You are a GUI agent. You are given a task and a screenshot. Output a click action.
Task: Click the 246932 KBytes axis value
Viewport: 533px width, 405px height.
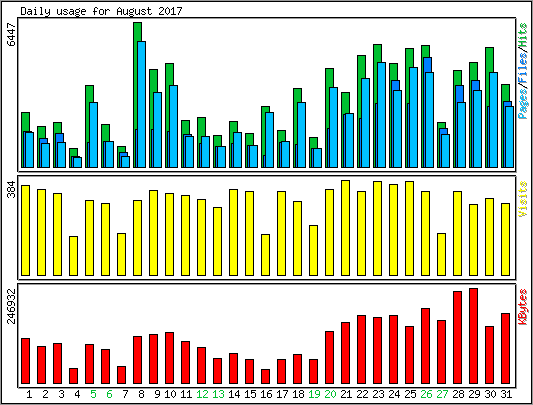pyautogui.click(x=12, y=306)
